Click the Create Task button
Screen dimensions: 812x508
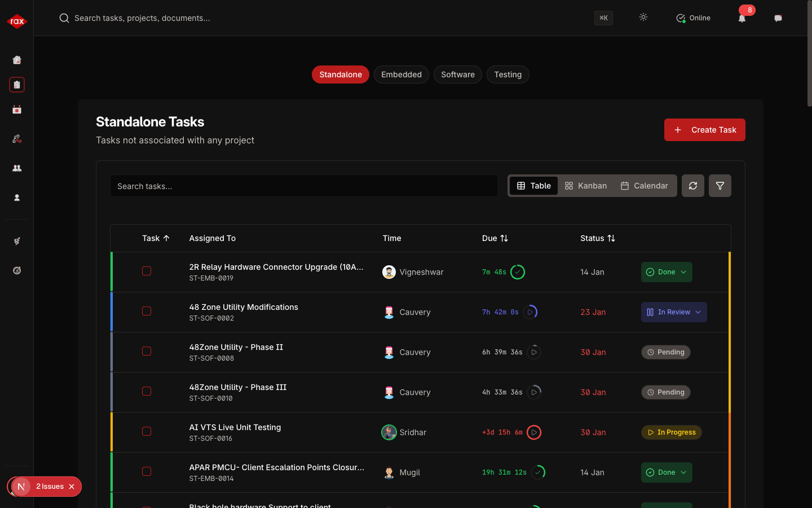pyautogui.click(x=704, y=130)
